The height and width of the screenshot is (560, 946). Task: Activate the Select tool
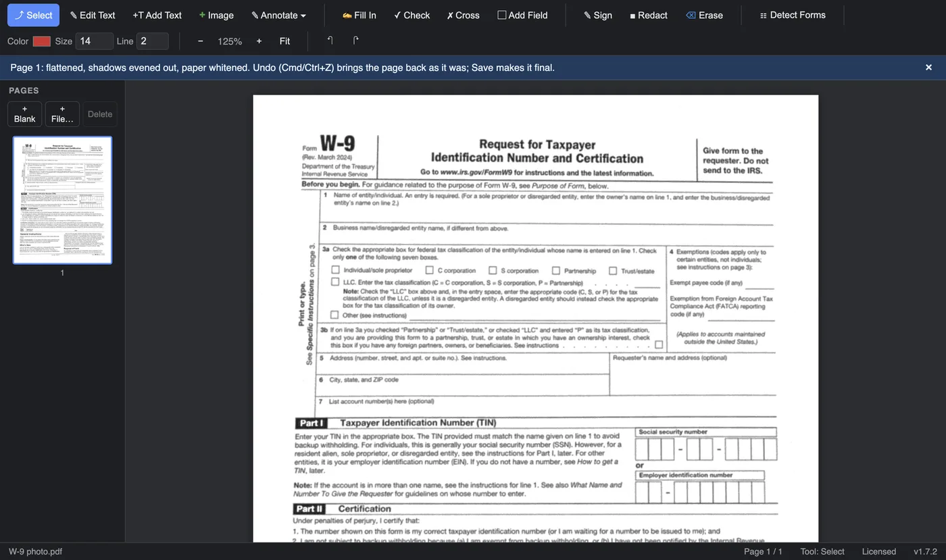click(x=34, y=15)
